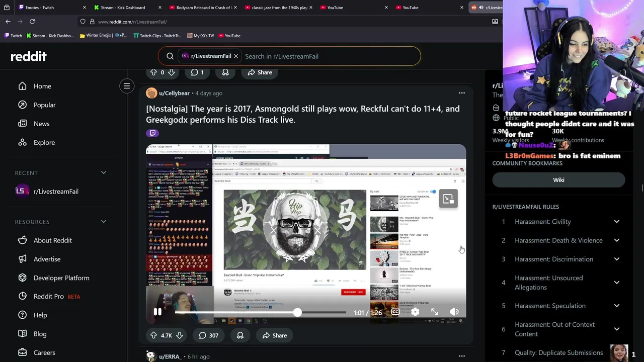Switch to Bodycam Released browser tab

pyautogui.click(x=201, y=8)
